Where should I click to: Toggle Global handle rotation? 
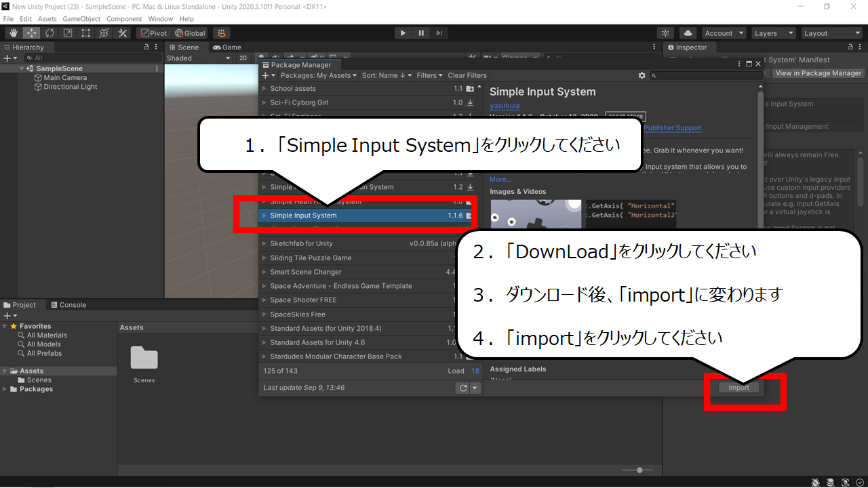coord(190,33)
